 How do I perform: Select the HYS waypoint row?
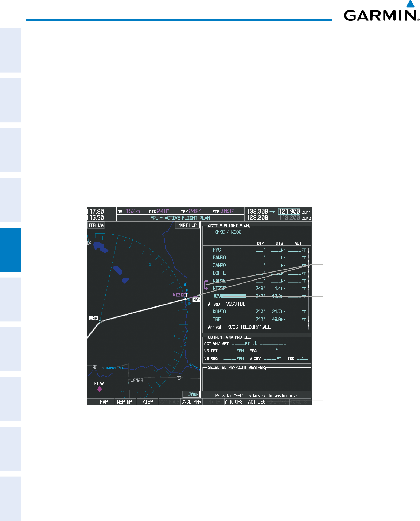coord(259,250)
